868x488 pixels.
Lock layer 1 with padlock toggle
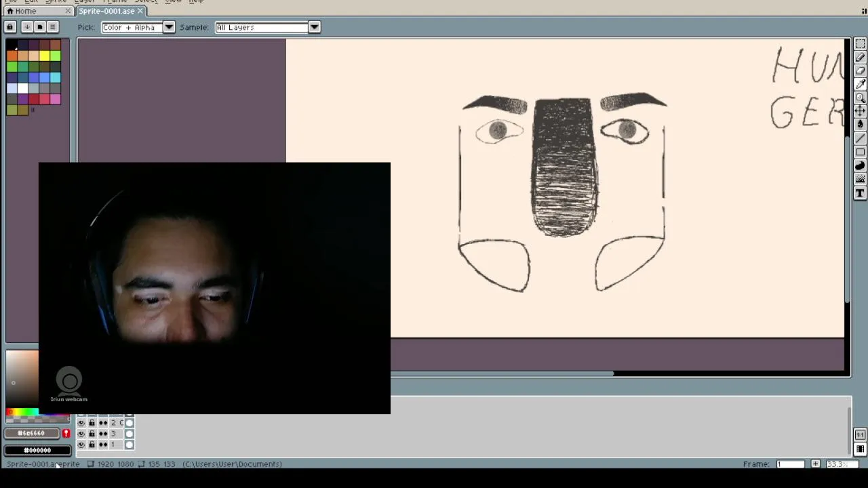(x=92, y=445)
